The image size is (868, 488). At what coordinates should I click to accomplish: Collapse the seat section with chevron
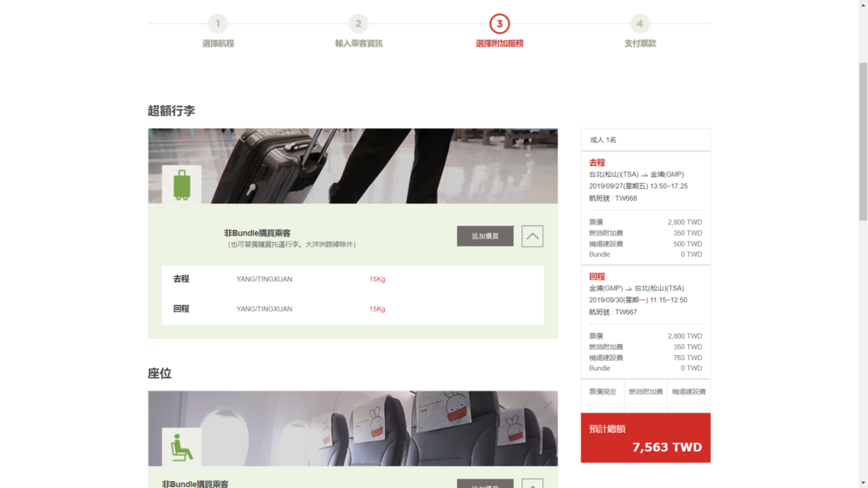point(532,484)
